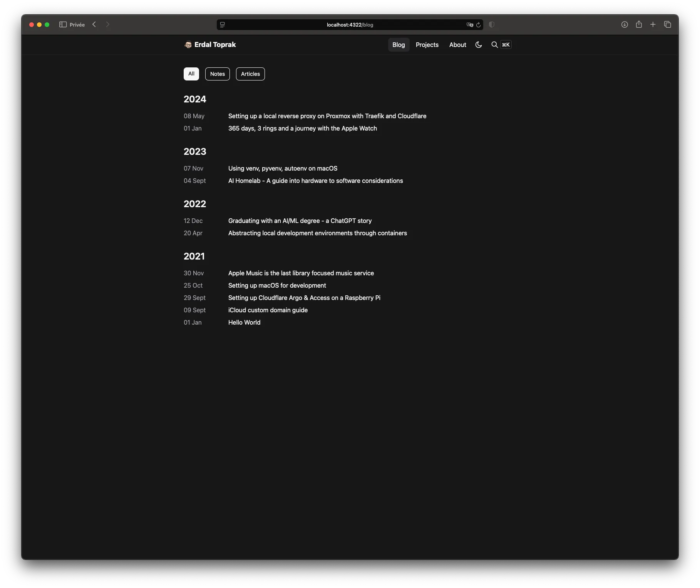700x588 pixels.
Task: Click the Erdal Toprak site logo
Action: (x=210, y=45)
